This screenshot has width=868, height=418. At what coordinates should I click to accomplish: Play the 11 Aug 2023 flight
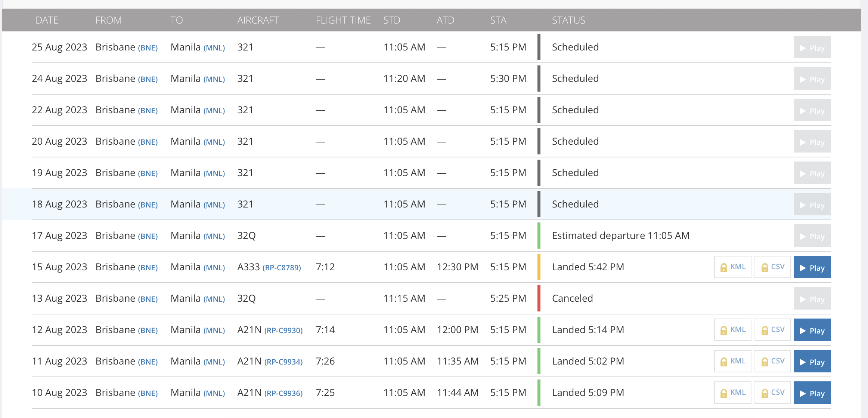(812, 362)
